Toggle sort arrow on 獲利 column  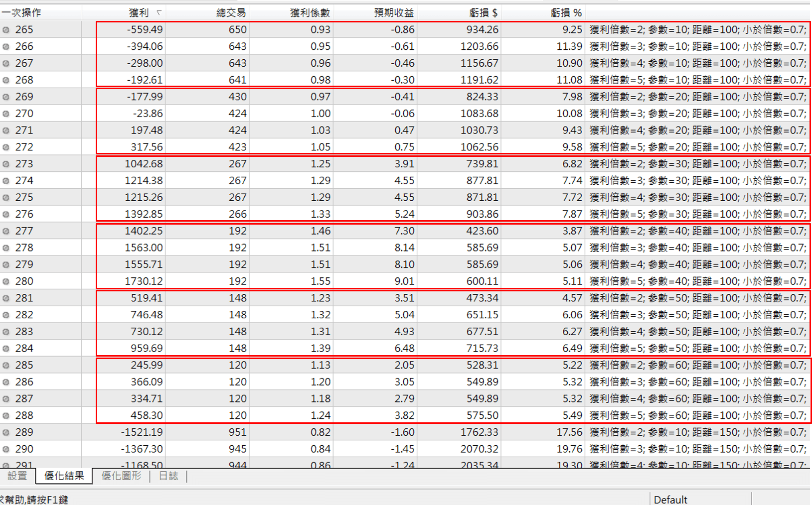(x=159, y=12)
